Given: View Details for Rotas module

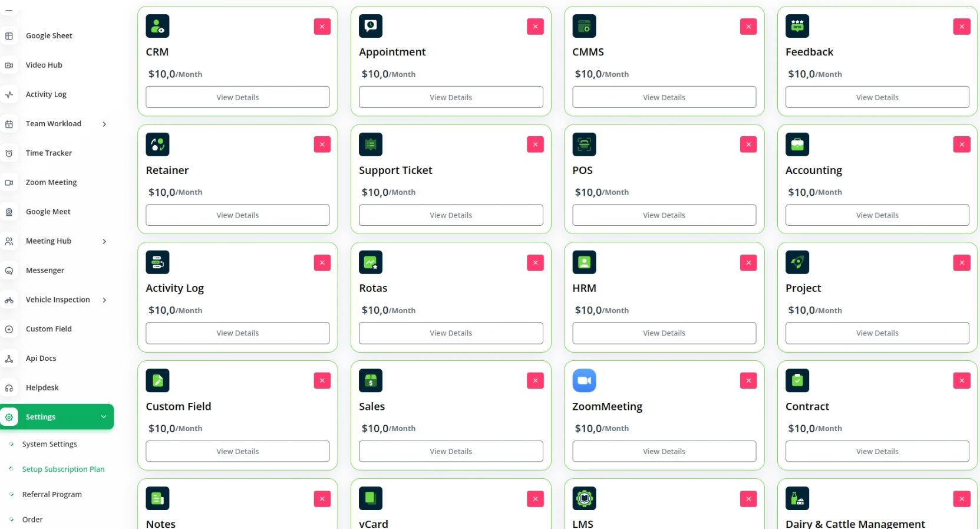Looking at the screenshot, I should coord(451,333).
